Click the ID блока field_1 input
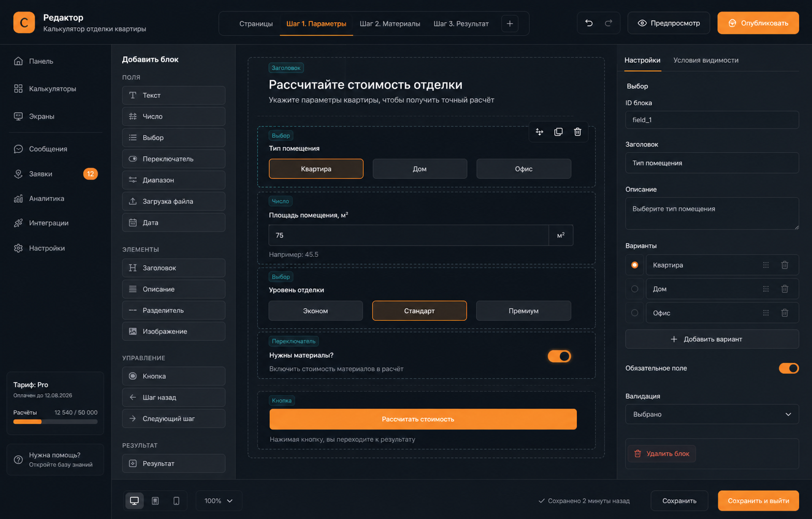812x519 pixels. [712, 120]
